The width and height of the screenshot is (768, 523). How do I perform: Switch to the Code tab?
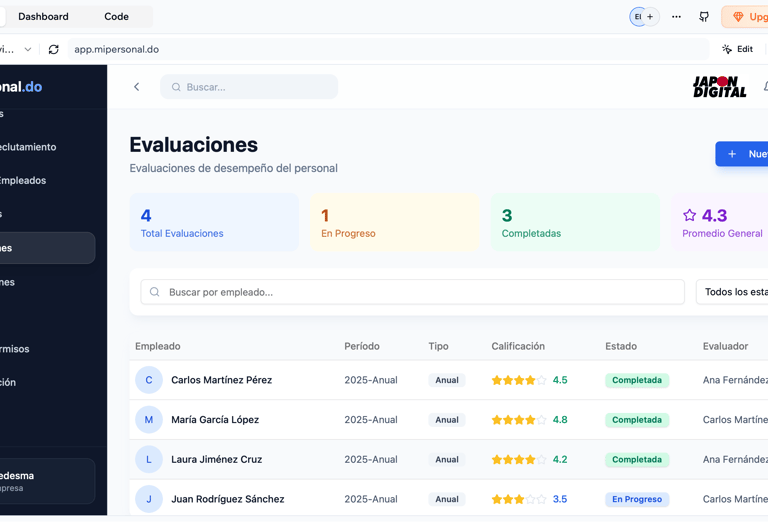(117, 17)
